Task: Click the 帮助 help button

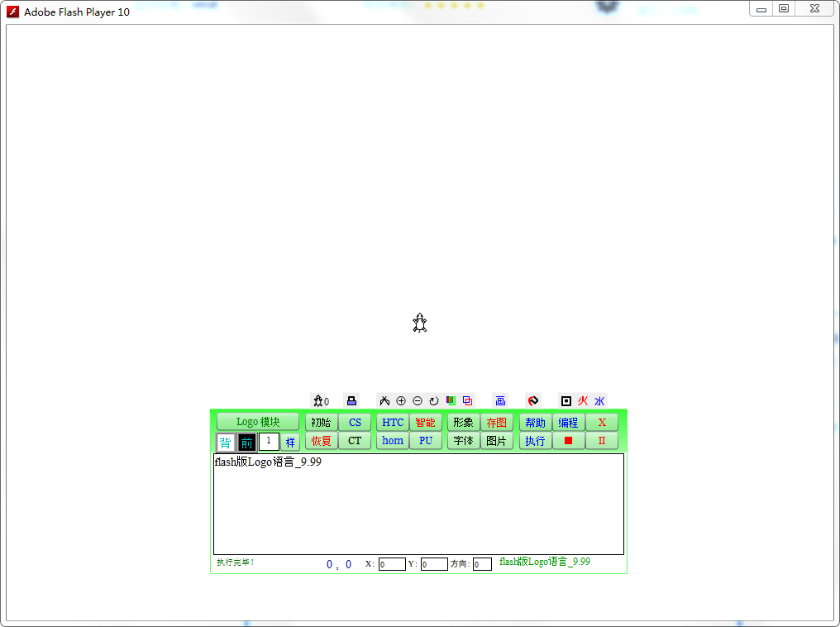Action: pyautogui.click(x=535, y=423)
